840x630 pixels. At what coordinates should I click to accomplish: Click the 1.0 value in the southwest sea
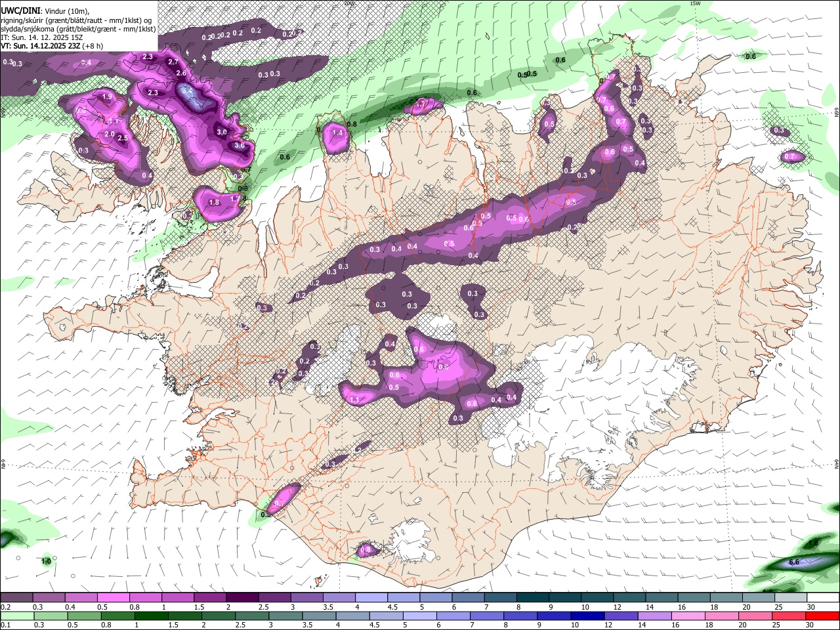pyautogui.click(x=46, y=562)
